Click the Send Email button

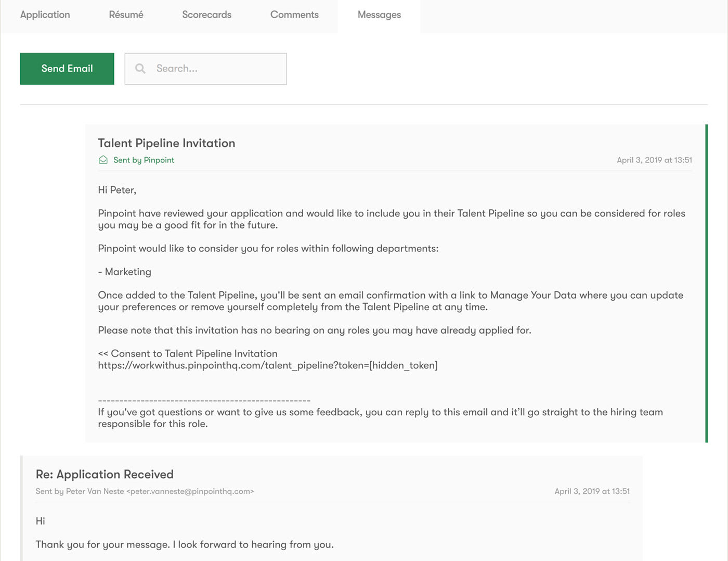point(67,69)
